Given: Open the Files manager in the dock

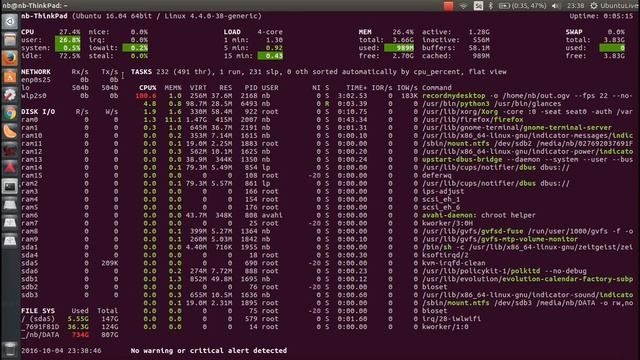Looking at the screenshot, I should tap(10, 40).
